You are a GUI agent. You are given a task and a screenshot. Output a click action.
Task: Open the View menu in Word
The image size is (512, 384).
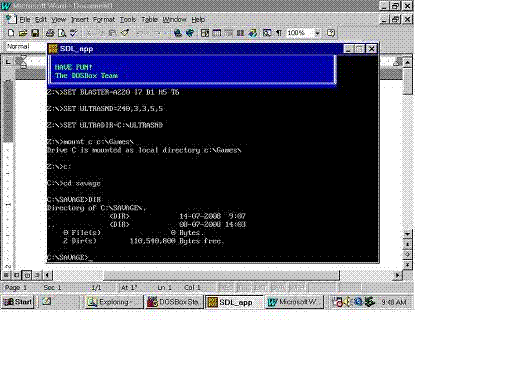(58, 20)
